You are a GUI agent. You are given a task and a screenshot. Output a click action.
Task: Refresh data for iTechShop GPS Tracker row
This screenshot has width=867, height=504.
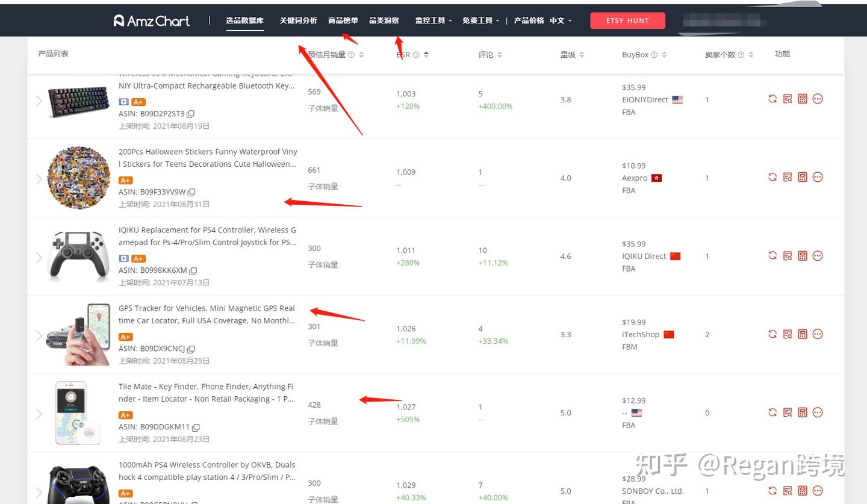pyautogui.click(x=772, y=334)
